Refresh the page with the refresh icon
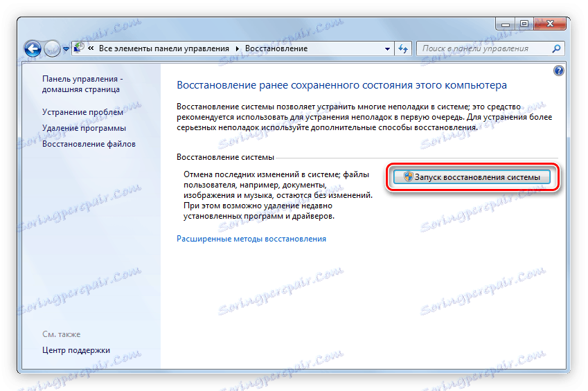 [403, 48]
